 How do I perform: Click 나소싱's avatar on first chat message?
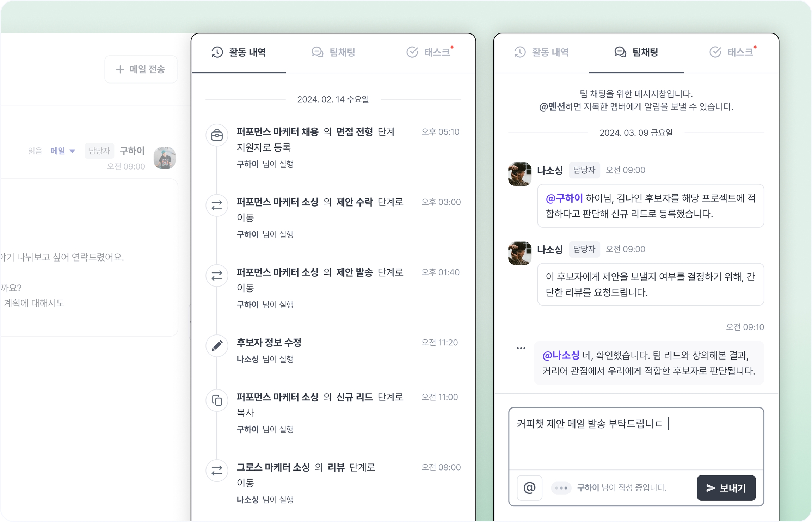coord(520,174)
